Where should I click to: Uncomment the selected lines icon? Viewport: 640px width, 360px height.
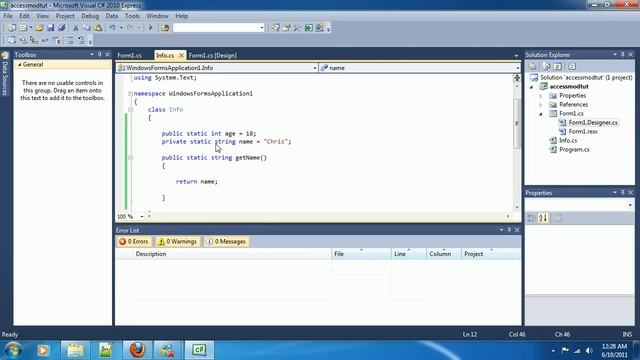click(82, 40)
